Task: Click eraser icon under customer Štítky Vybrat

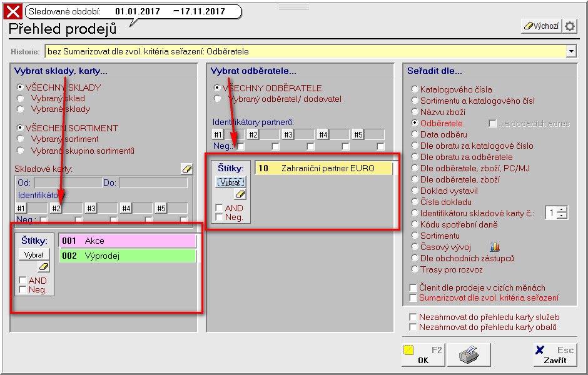Action: [x=240, y=194]
